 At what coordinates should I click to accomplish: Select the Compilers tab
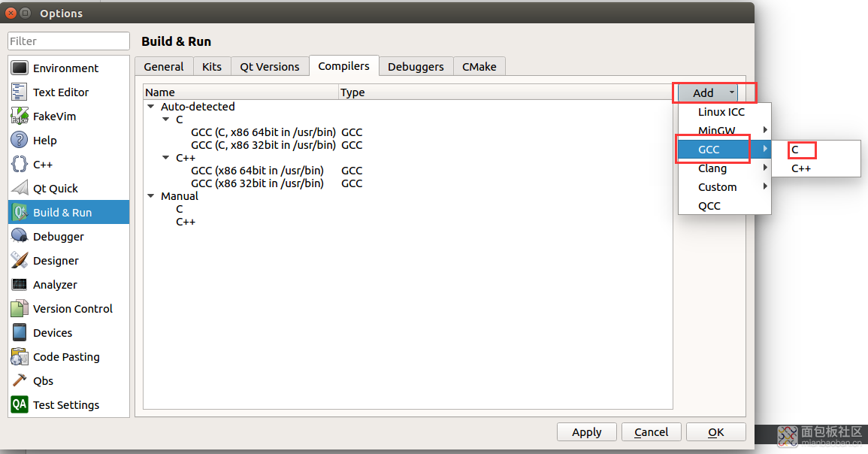click(343, 66)
